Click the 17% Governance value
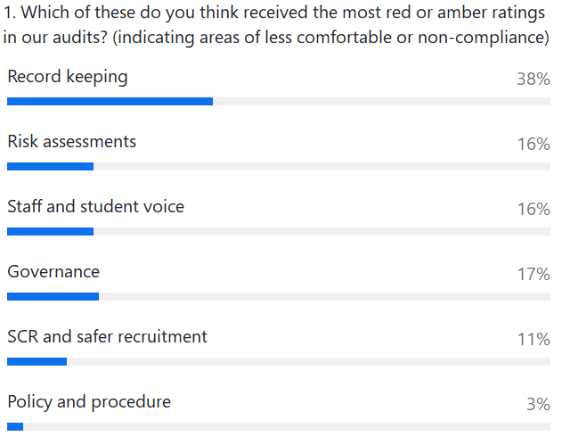Viewport: 561px width, 439px height. tap(533, 274)
